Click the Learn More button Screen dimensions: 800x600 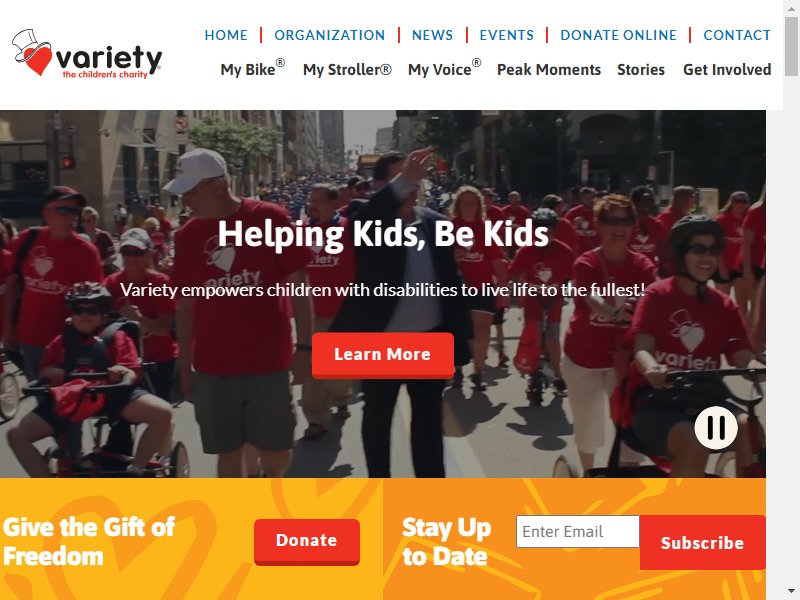point(383,355)
